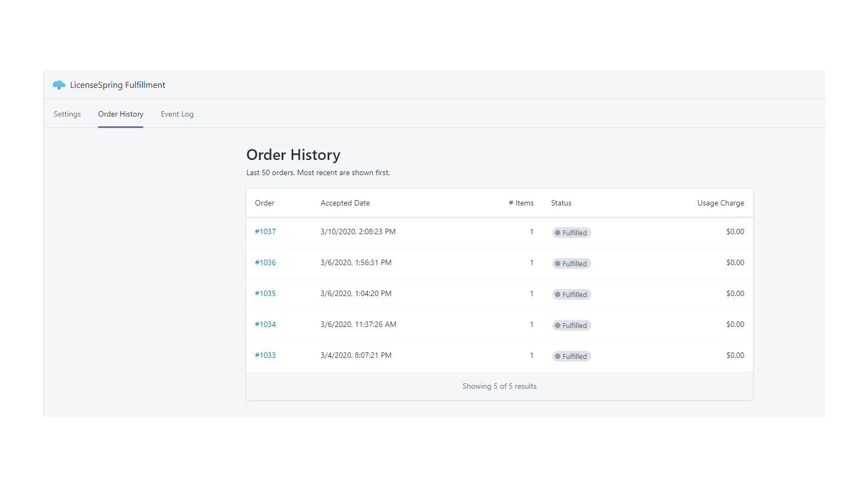
Task: Click the Fulfilled badge on order #1037
Action: [571, 232]
